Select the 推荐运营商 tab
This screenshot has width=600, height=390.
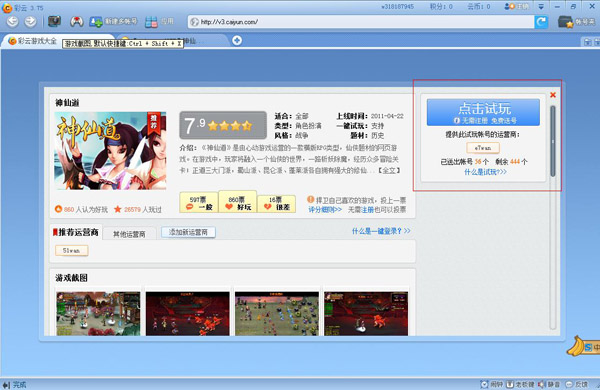click(x=76, y=232)
